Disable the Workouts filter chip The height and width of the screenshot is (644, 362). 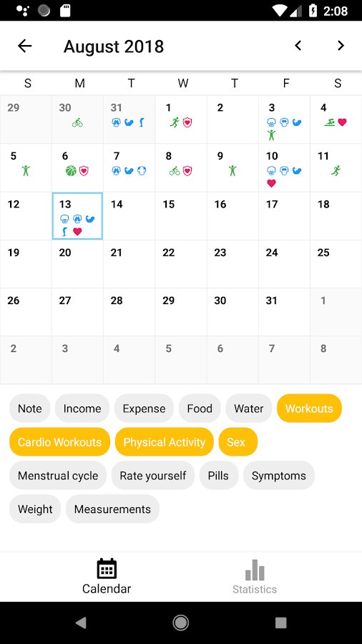[309, 409]
